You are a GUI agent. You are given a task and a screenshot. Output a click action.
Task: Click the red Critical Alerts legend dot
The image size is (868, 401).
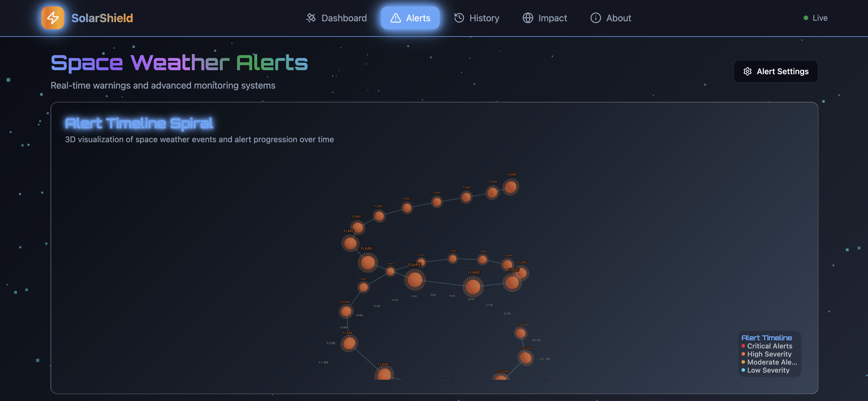pyautogui.click(x=743, y=346)
